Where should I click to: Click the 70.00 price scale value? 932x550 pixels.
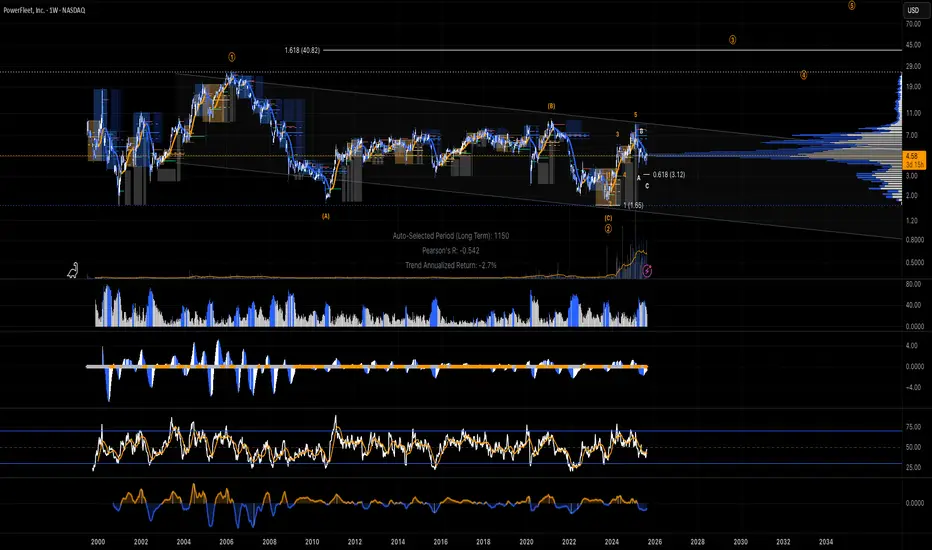(x=914, y=24)
